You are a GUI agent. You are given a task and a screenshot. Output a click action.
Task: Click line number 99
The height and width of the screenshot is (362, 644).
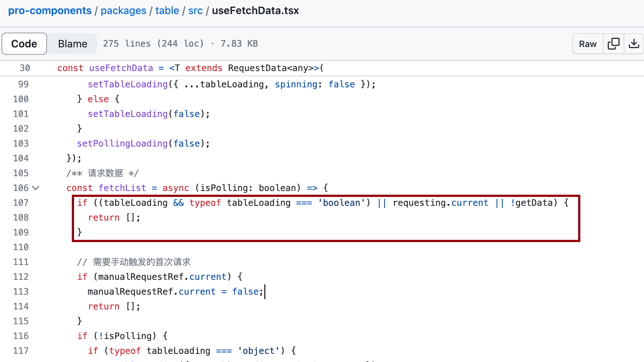[23, 84]
